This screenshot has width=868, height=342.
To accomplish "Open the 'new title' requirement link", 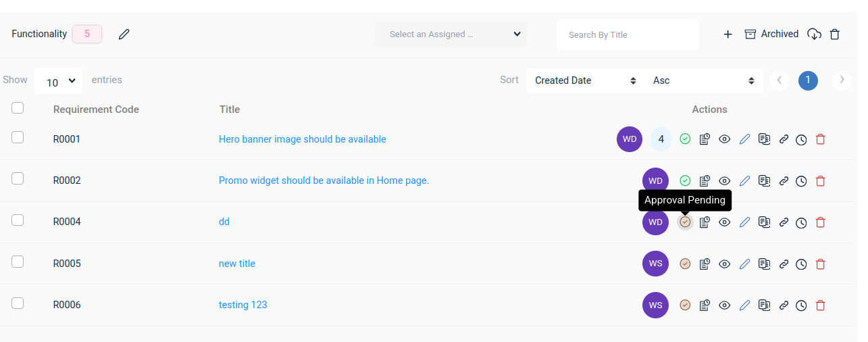I will tap(237, 264).
